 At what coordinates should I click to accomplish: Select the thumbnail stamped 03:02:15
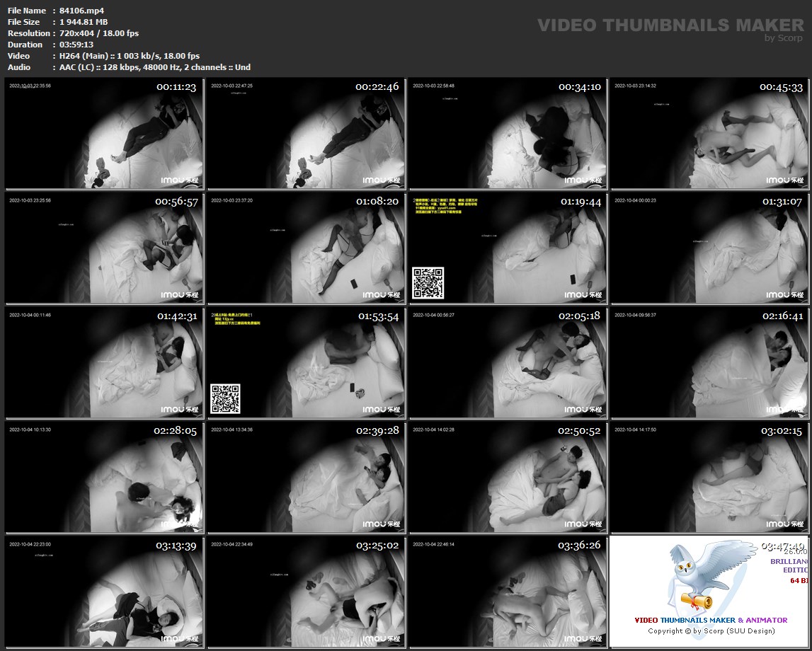pos(709,477)
